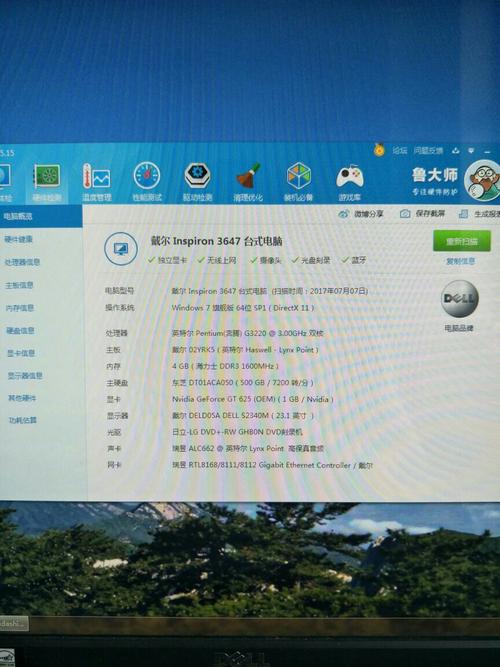The image size is (500, 667).
Task: Click the skin icon left of the menu arrow
Action: click(x=456, y=150)
